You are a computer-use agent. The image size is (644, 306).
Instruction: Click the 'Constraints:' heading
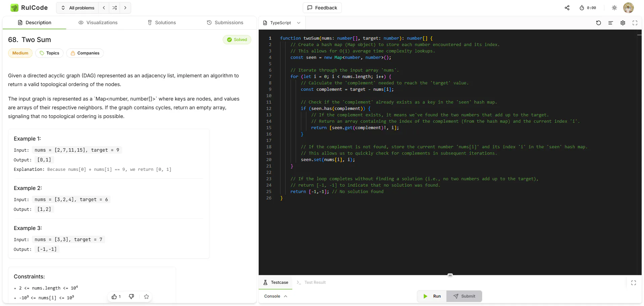[x=29, y=276]
